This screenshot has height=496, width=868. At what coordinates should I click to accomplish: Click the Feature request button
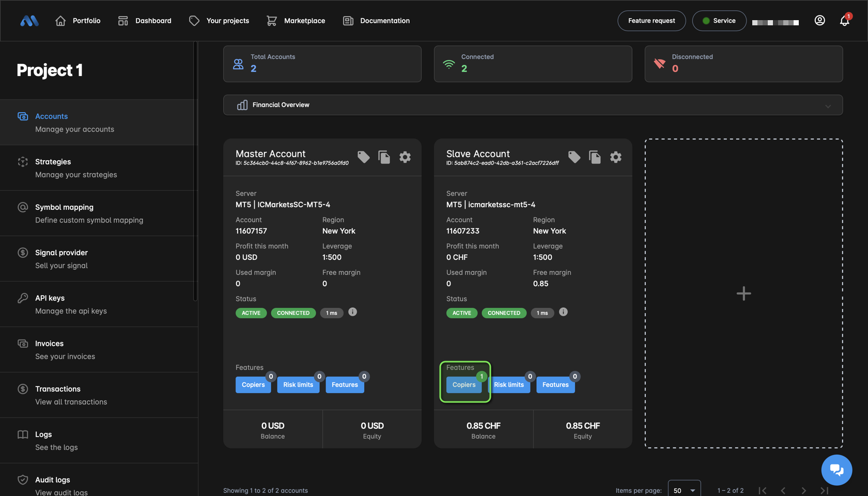651,21
